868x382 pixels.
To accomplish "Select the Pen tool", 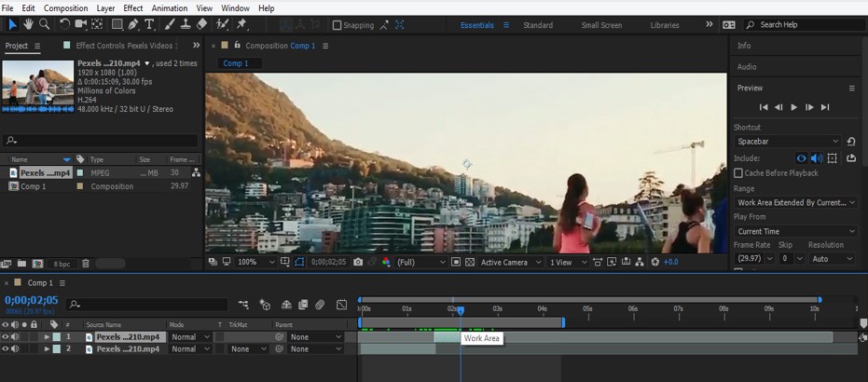I will point(134,24).
